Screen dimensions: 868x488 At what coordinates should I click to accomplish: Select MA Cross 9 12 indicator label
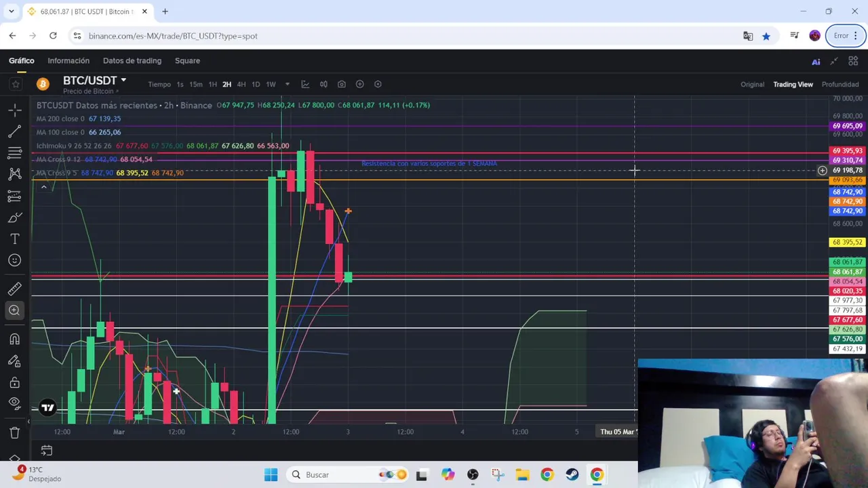(x=58, y=159)
